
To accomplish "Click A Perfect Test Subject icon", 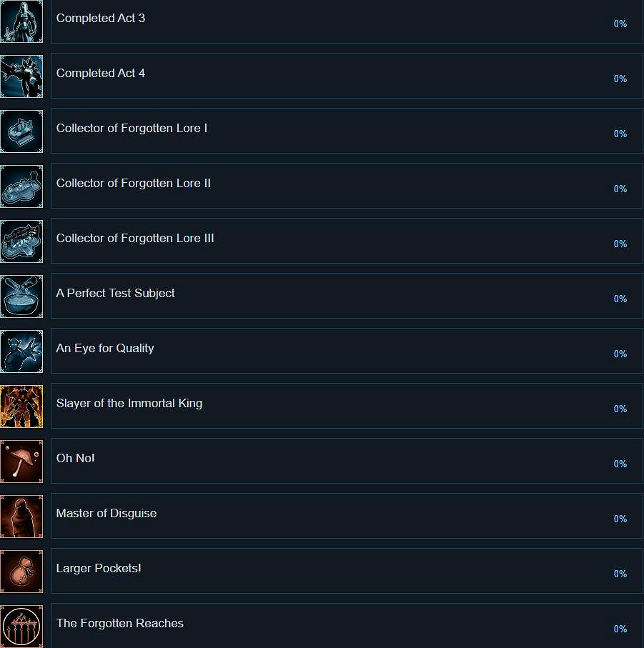I will coord(21,296).
